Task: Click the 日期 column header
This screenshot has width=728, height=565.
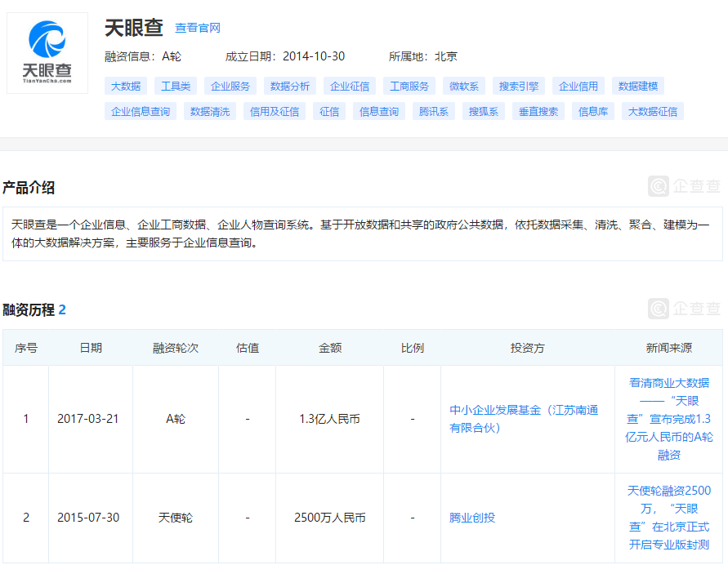Action: 91,348
